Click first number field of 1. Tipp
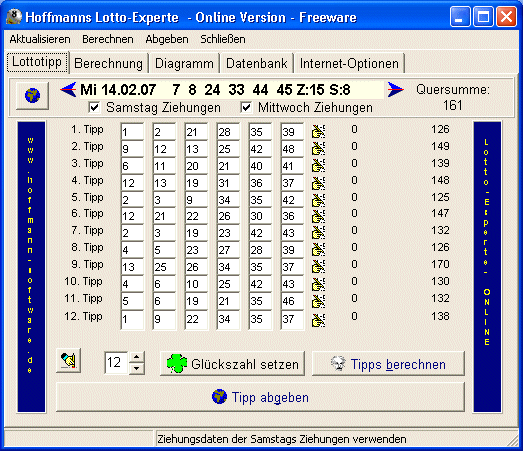Screen dimensions: 523x451 [x=132, y=131]
